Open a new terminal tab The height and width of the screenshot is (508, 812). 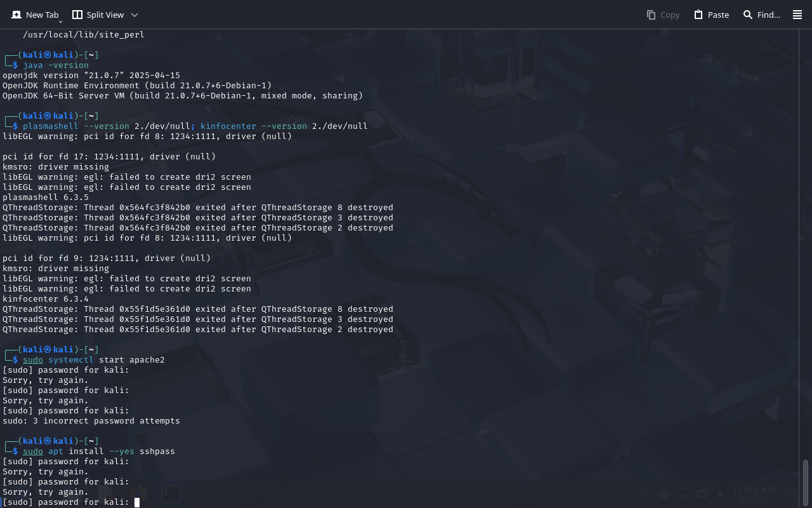pos(35,15)
